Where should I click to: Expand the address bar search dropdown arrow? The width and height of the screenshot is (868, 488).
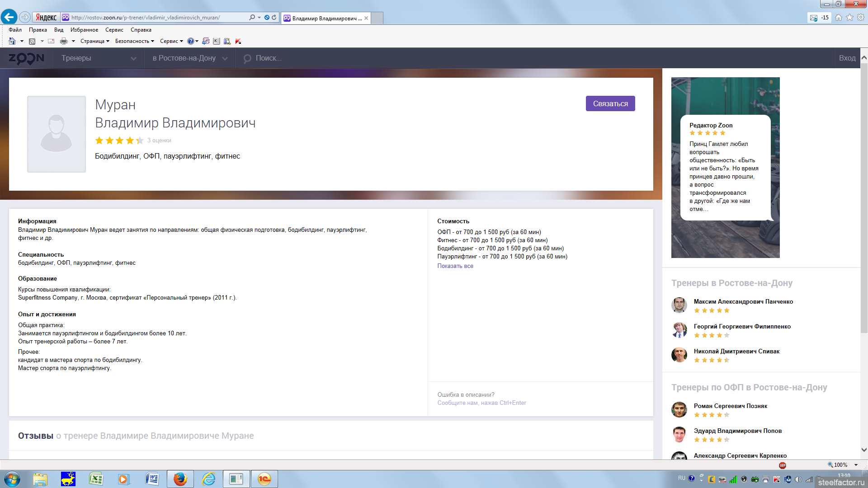(259, 17)
